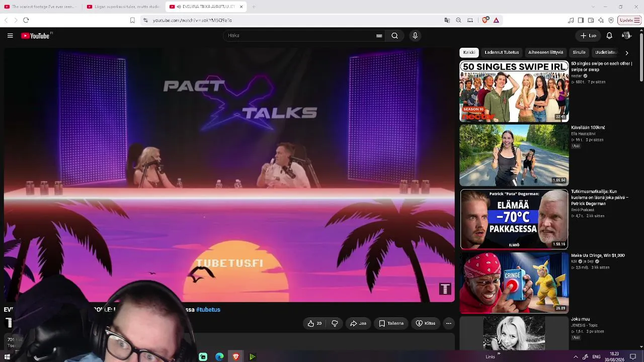Open the '50 singles swipe IRL' thumbnail
Viewport: 644px width, 362px height.
pyautogui.click(x=514, y=91)
